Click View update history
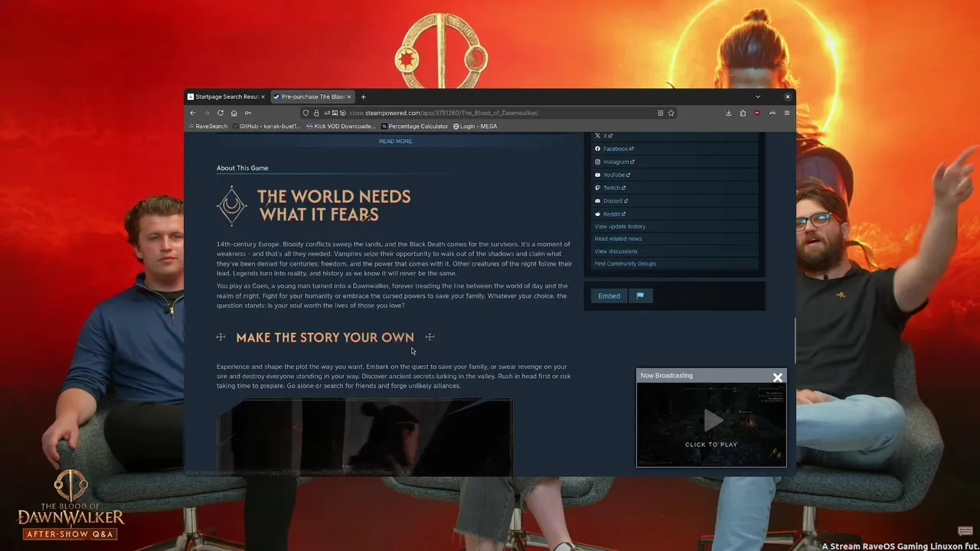 [x=620, y=227]
